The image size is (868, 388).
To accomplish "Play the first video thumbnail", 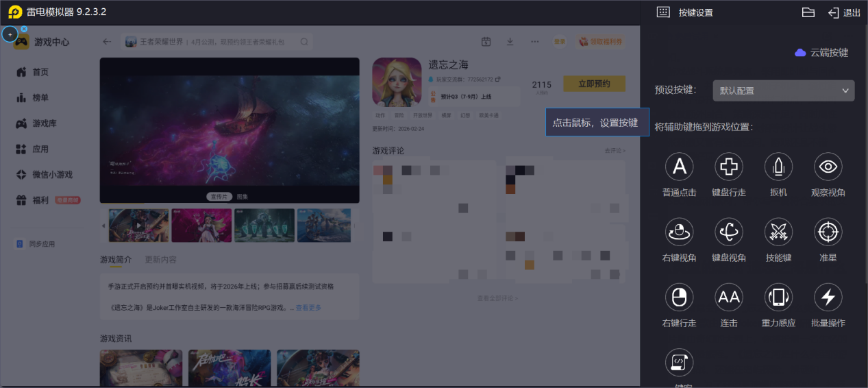I will 138,226.
